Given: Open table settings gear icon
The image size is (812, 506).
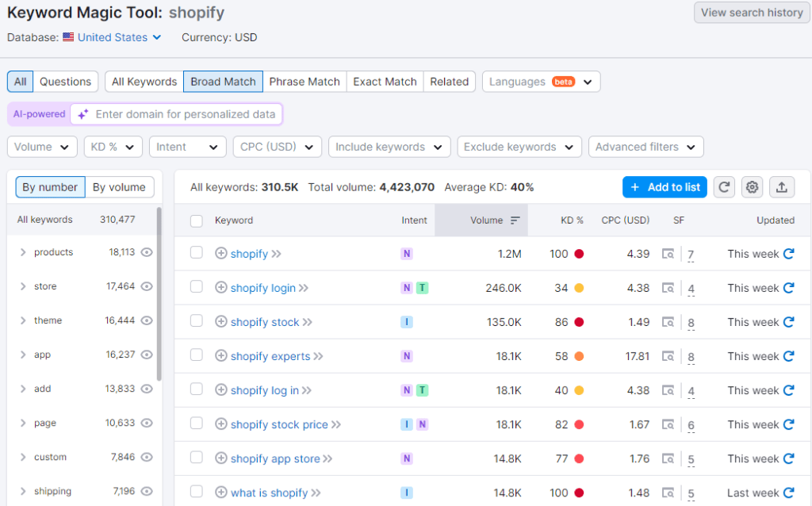Looking at the screenshot, I should pyautogui.click(x=752, y=187).
